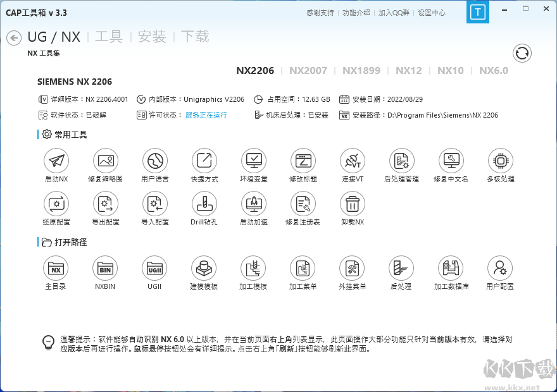Open the 用户语言 globe icon
The height and width of the screenshot is (392, 557).
pos(155,161)
